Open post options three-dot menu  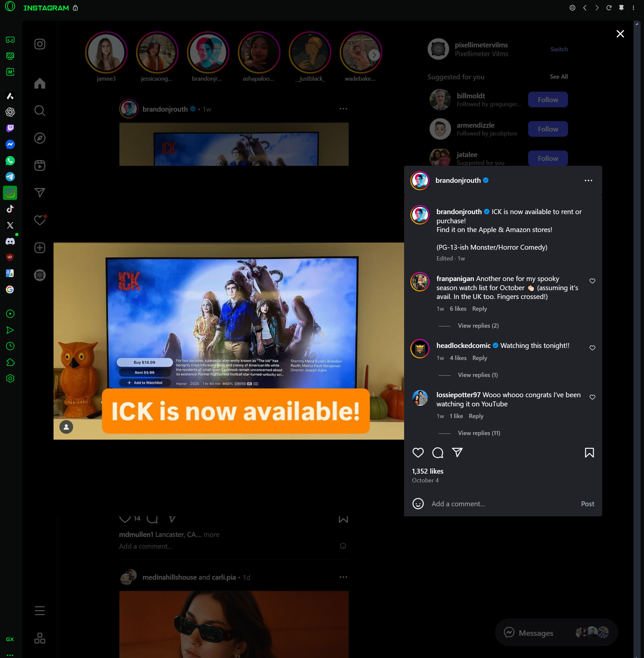tap(588, 180)
